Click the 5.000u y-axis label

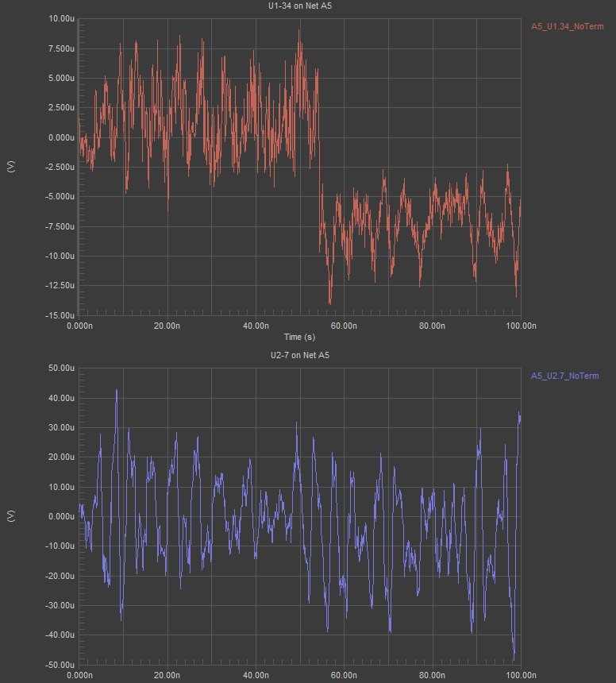click(x=61, y=79)
